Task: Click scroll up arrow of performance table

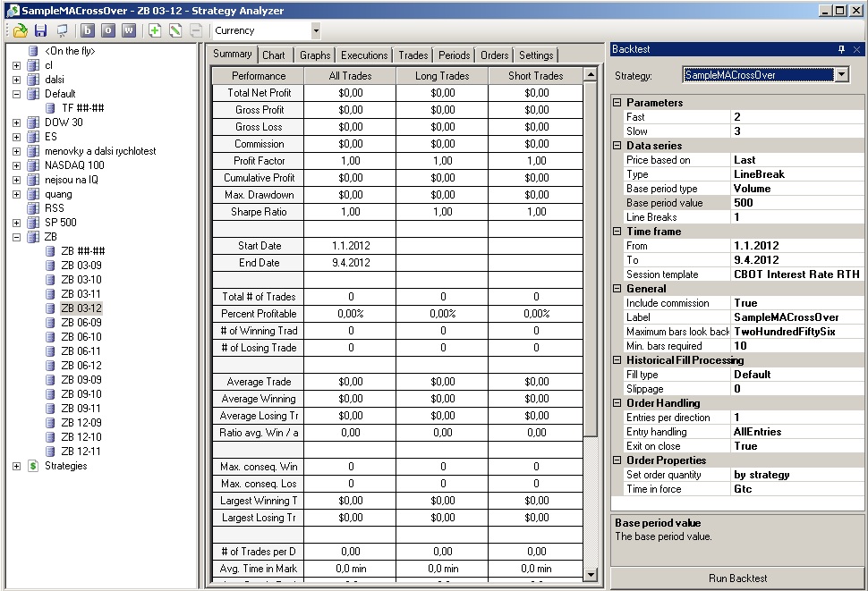Action: (x=590, y=74)
